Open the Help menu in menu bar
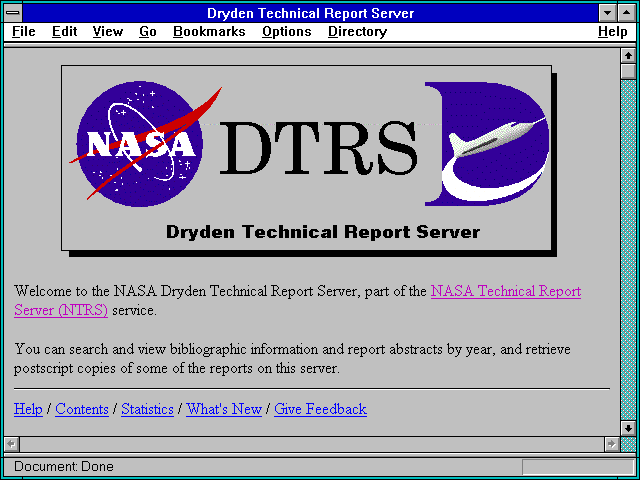Screen dimensions: 640x480 click(x=613, y=32)
